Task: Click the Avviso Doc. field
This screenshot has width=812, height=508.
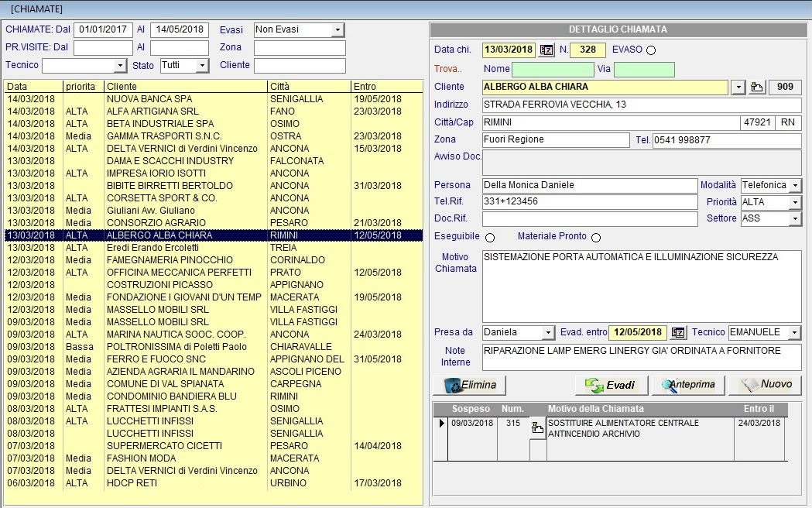Action: click(x=642, y=163)
